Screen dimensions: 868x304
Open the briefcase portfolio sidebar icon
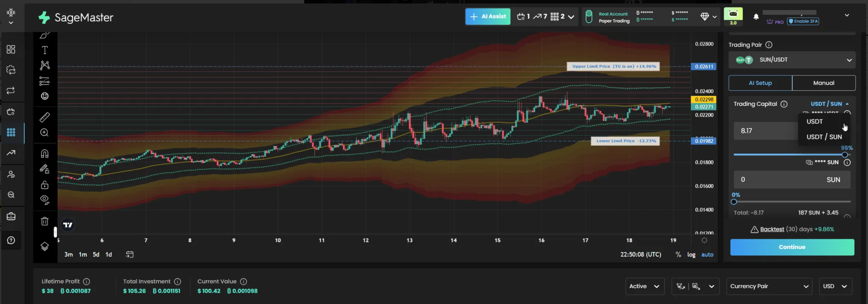point(11,216)
